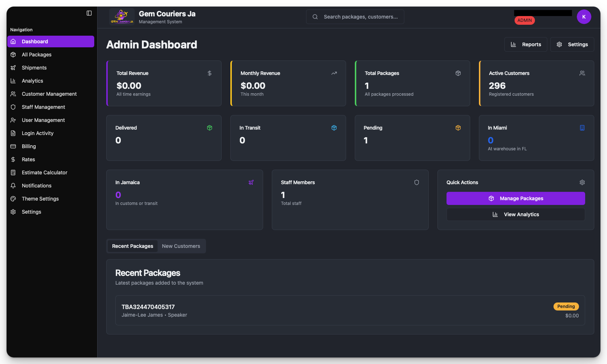
Task: Click the View Analytics button
Action: pos(515,214)
